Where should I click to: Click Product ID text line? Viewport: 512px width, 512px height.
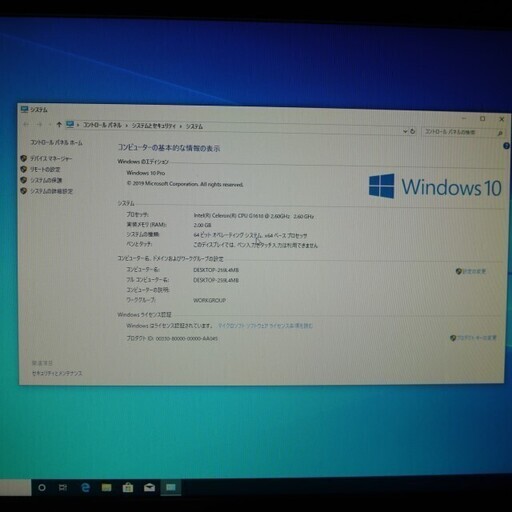pos(172,338)
